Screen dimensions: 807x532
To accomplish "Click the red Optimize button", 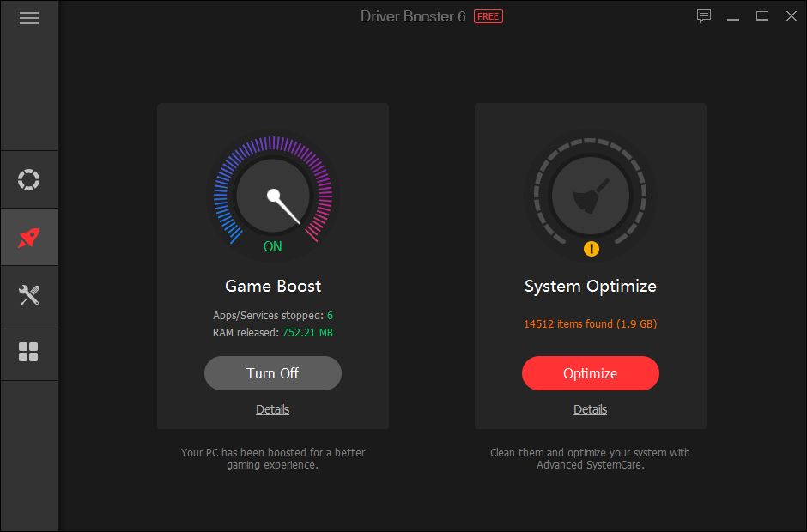I will coord(591,373).
